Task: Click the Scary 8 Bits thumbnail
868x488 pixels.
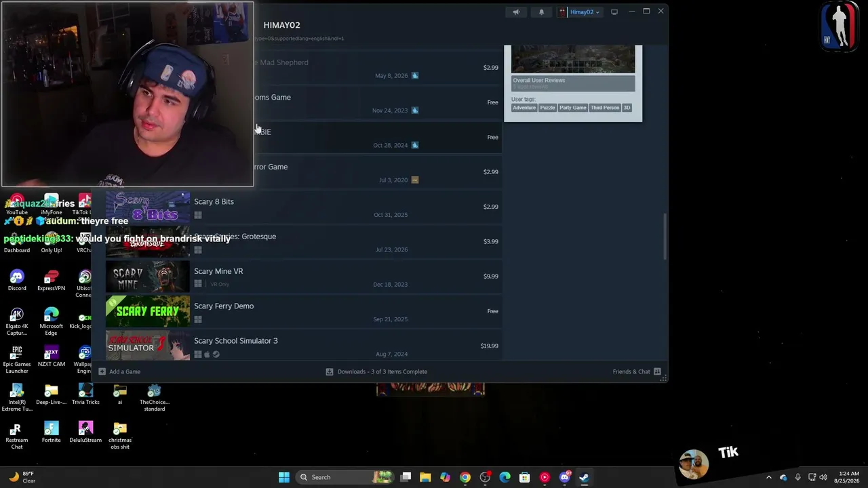Action: pyautogui.click(x=148, y=207)
